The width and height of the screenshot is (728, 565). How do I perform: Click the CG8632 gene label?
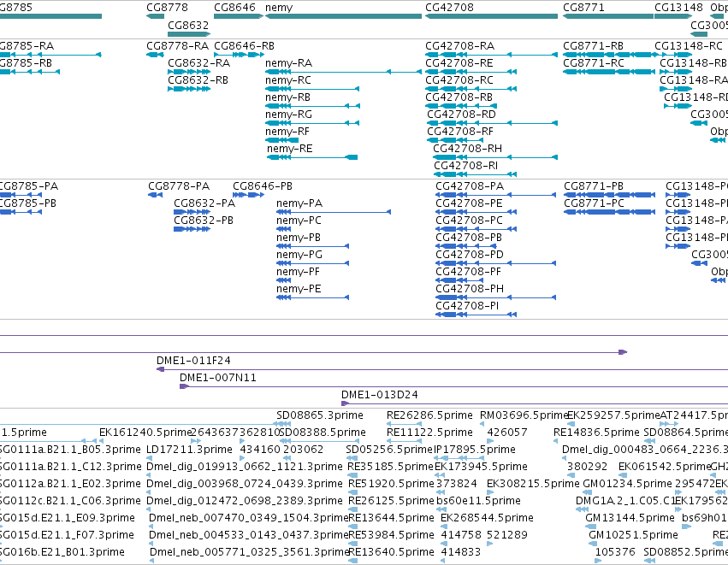[x=188, y=25]
